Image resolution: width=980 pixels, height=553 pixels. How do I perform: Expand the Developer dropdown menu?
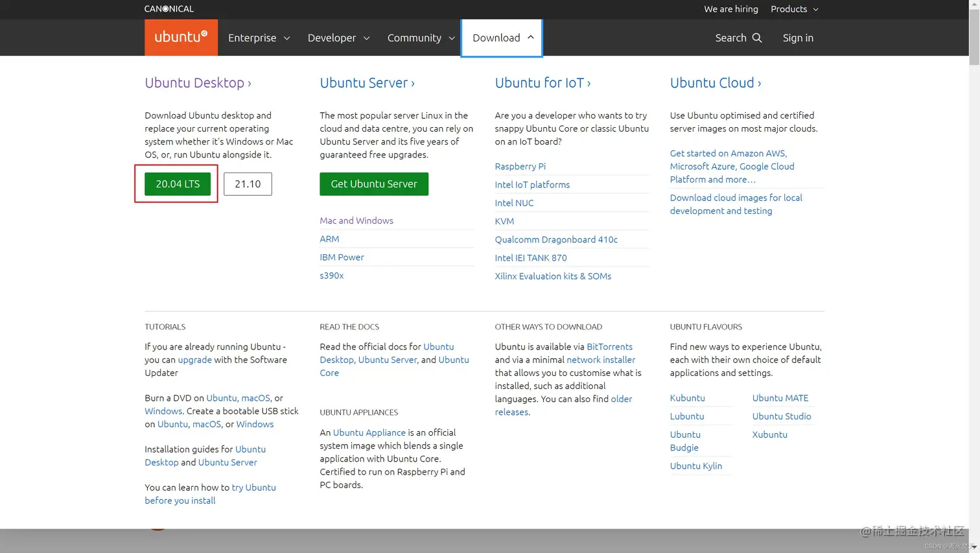(338, 38)
